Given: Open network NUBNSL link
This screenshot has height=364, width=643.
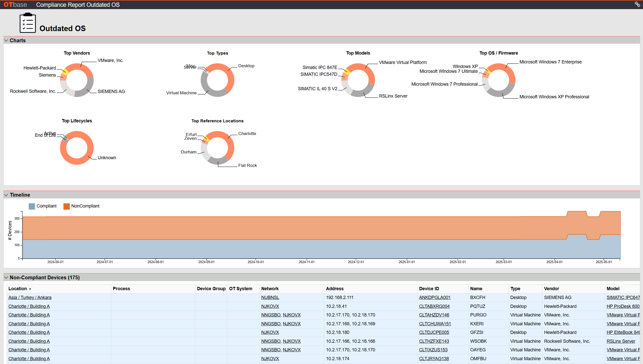Looking at the screenshot, I should [x=270, y=298].
